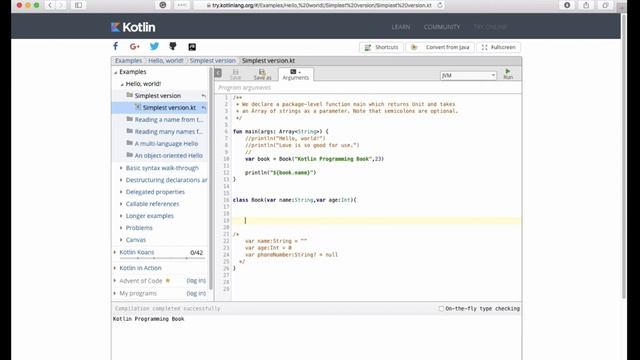Expand the Problems node
The image size is (640, 360).
click(121, 227)
